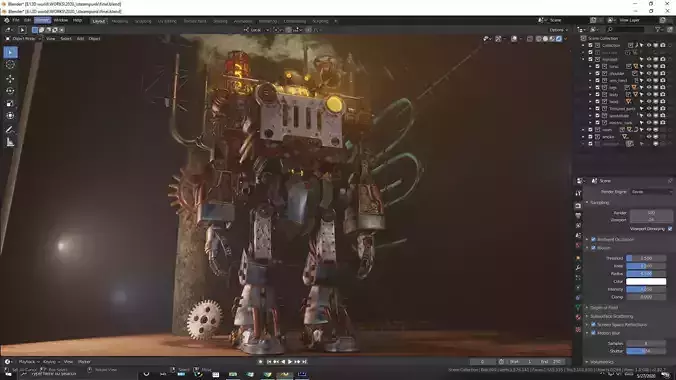Open the World properties tab icon

point(578,245)
